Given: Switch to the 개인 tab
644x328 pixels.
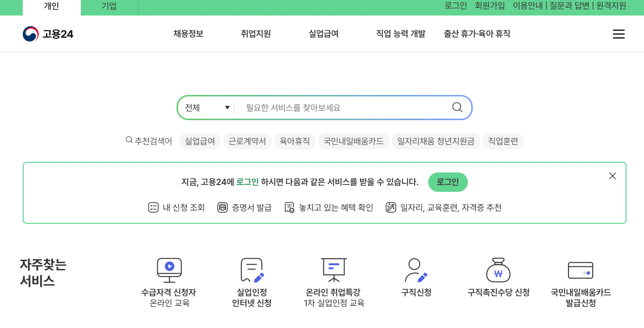Looking at the screenshot, I should coord(51,7).
